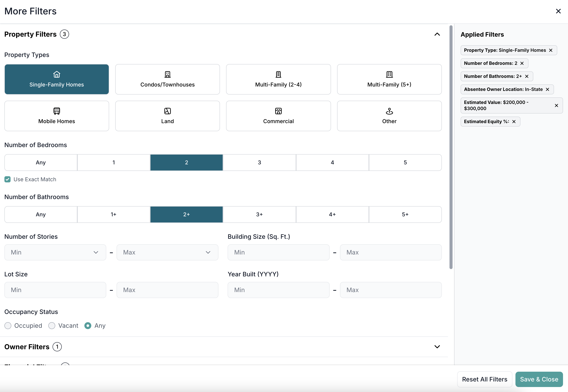Select 4+ bathrooms option

pyautogui.click(x=332, y=214)
